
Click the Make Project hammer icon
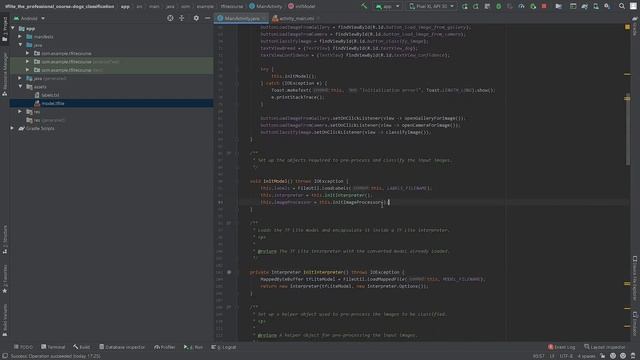pyautogui.click(x=364, y=6)
